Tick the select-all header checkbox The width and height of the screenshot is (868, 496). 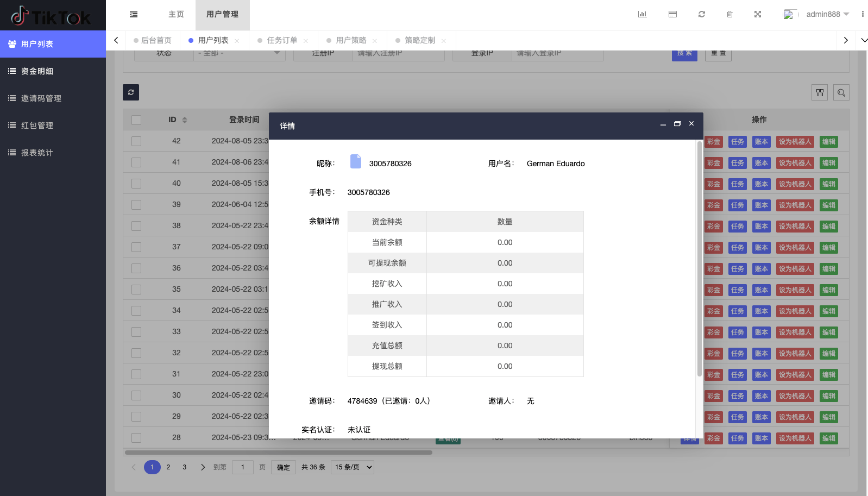136,120
